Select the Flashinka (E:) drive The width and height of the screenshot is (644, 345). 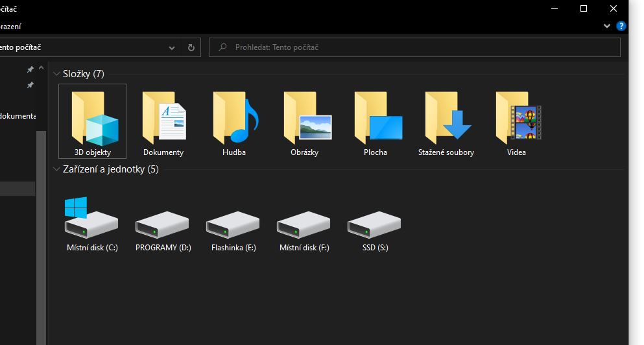click(x=233, y=224)
